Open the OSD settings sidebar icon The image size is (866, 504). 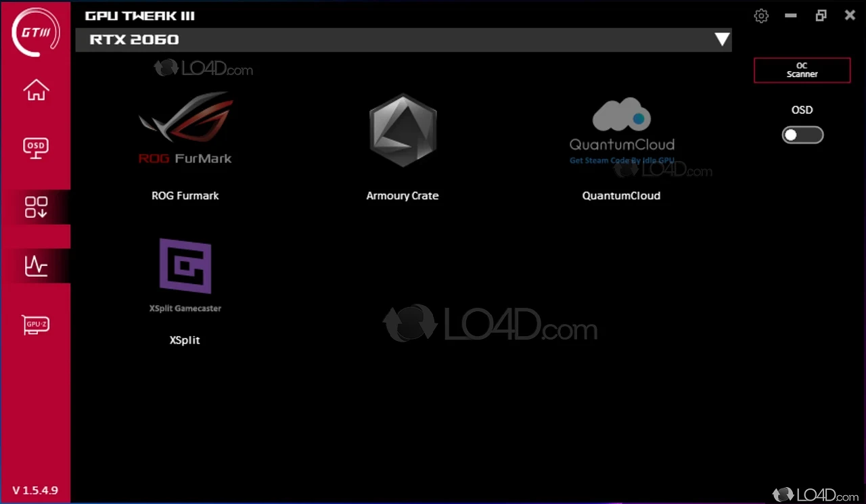pos(36,148)
